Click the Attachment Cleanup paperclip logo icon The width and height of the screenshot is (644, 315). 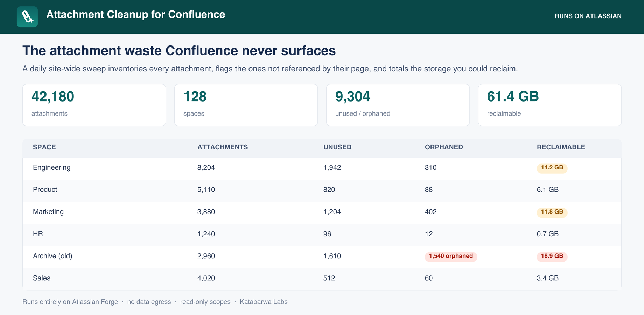[27, 17]
